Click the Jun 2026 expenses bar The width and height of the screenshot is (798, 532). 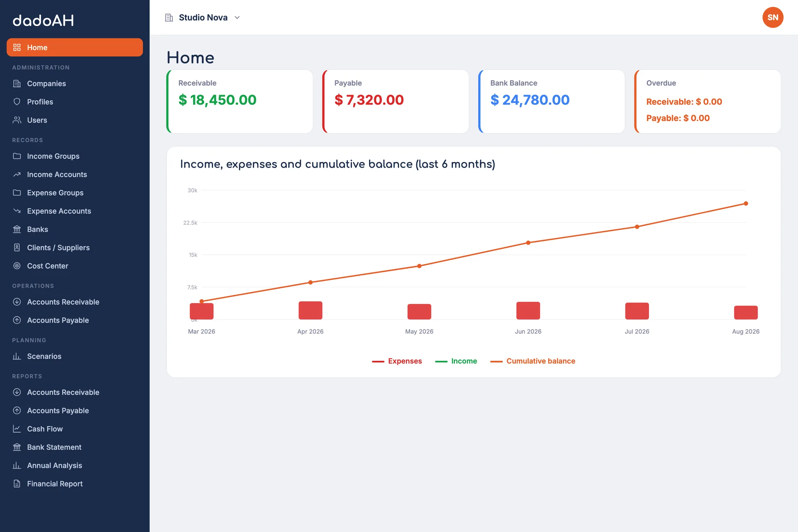tap(528, 310)
